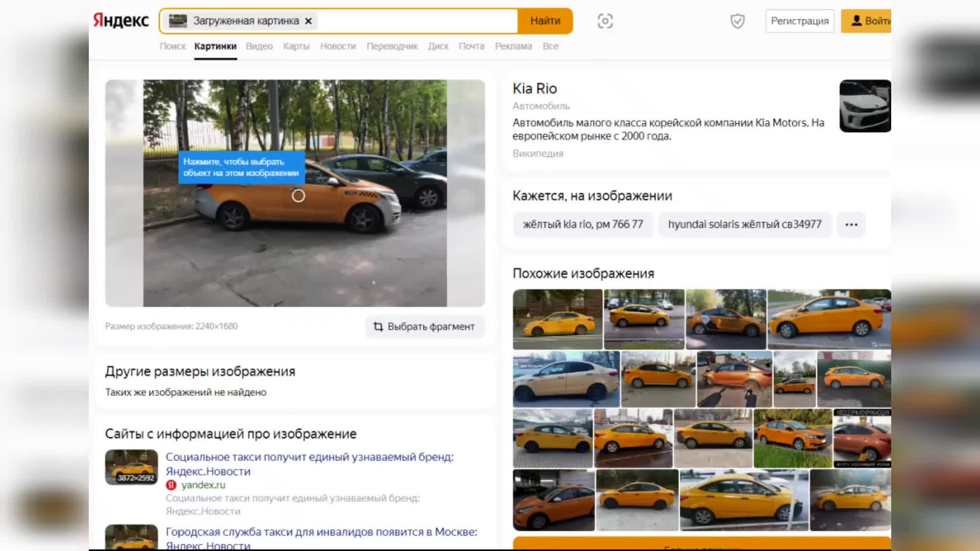The height and width of the screenshot is (551, 980).
Task: Click the Размер изображения 2240×1680 text
Action: (x=171, y=327)
